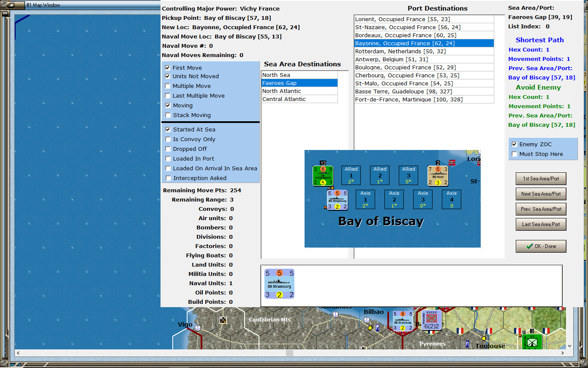
Task: Choose North Atlantic sea area destination
Action: (x=282, y=91)
